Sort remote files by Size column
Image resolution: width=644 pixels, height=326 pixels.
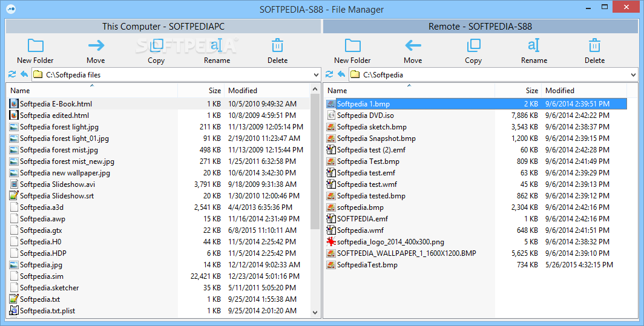point(518,90)
